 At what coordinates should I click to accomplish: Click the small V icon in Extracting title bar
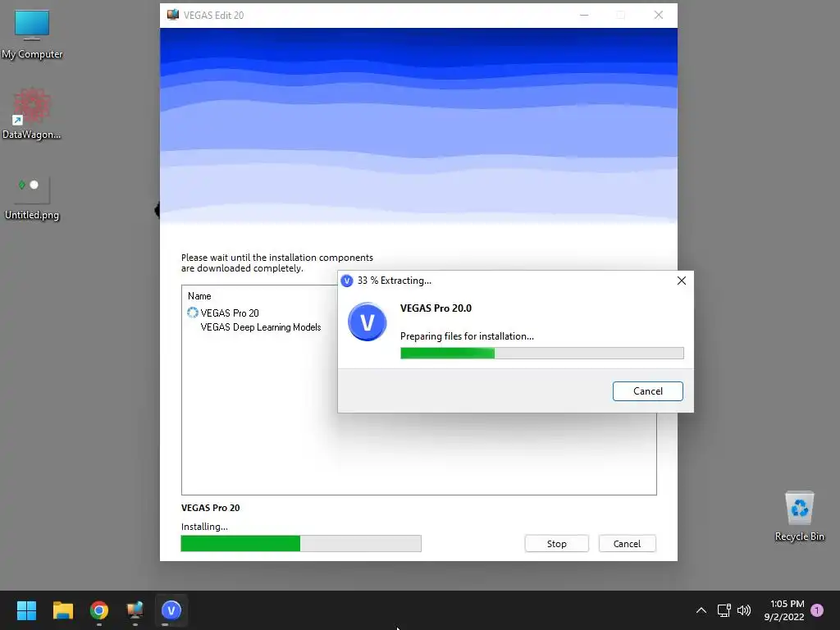pyautogui.click(x=347, y=281)
